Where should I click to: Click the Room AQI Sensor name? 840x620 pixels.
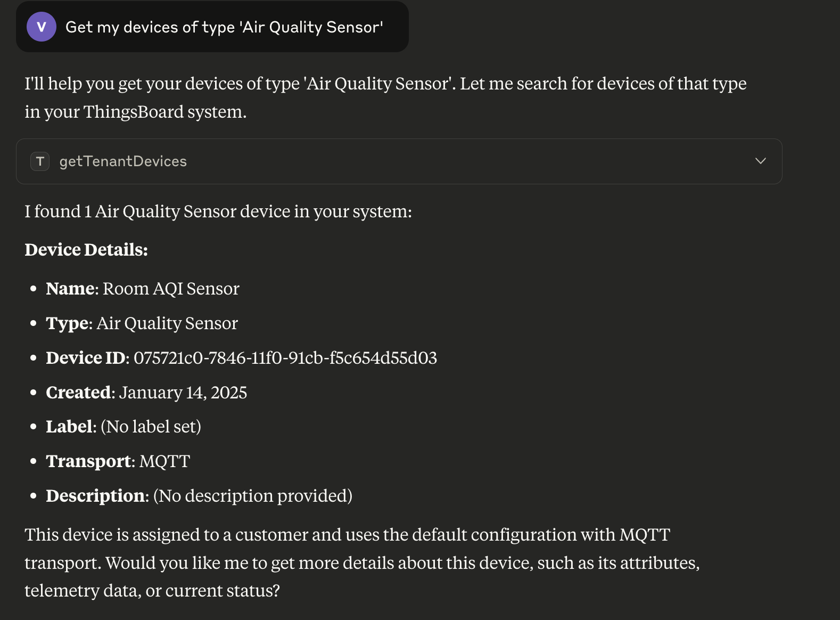(x=171, y=289)
